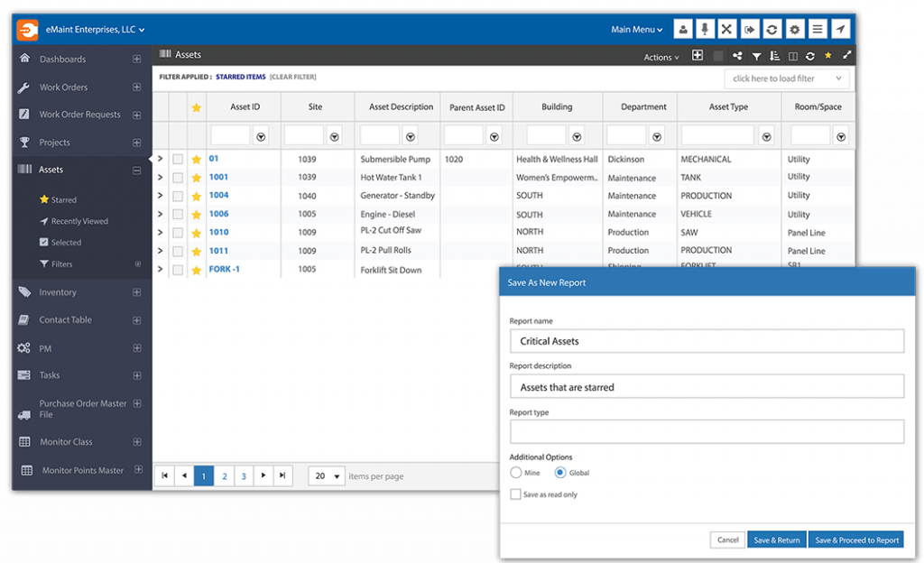Enable the Save as read only checkbox
Viewport: 924px width, 563px height.
coord(515,494)
